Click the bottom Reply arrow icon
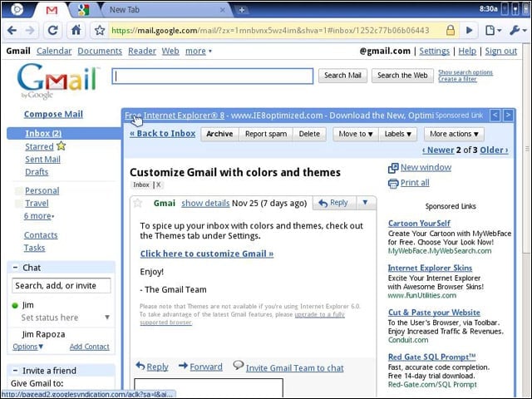The width and height of the screenshot is (532, 399). click(140, 366)
